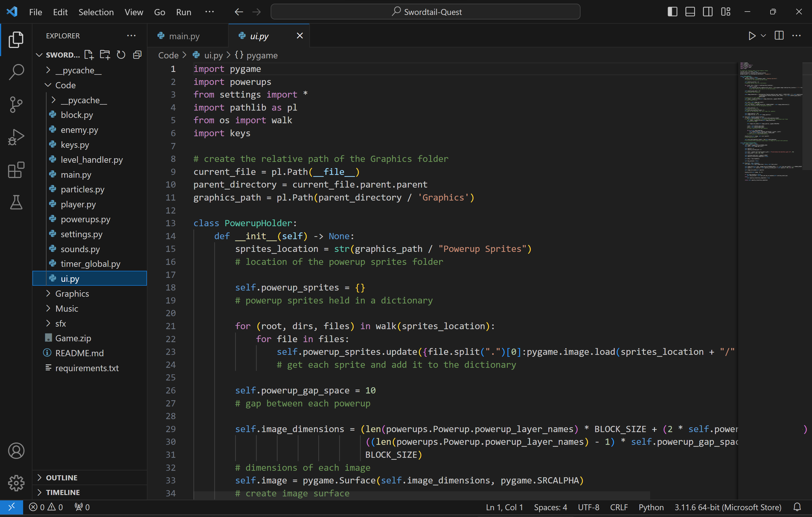Open the Extensions view
This screenshot has height=517, width=812.
pos(16,170)
